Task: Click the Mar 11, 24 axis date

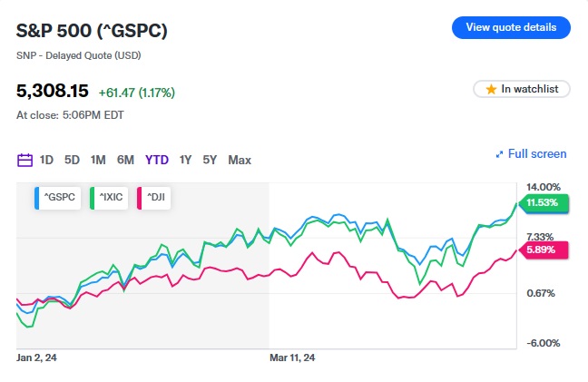Action: (292, 358)
